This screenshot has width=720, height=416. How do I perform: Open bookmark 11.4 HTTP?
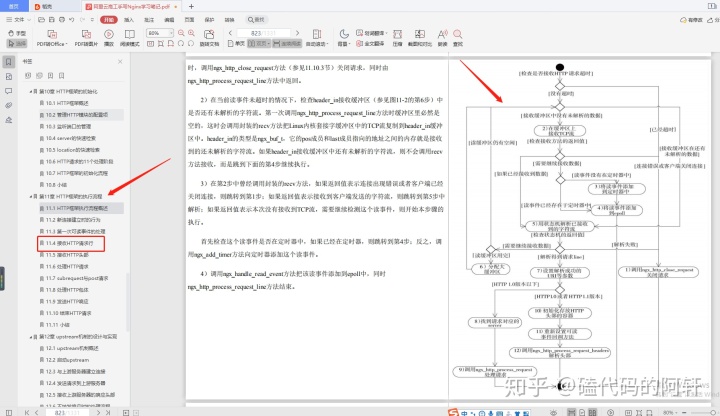[x=71, y=243]
